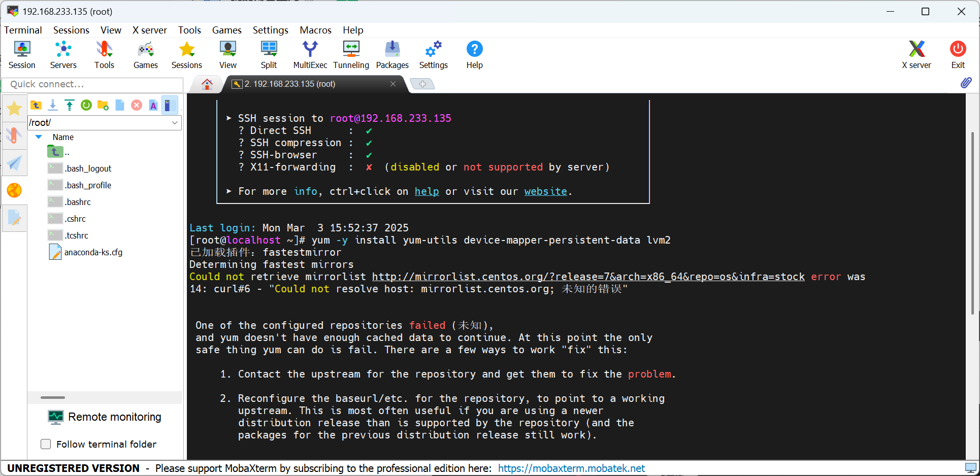Visit the mobaxterm.mobatek.net subscription link
This screenshot has height=476, width=980.
(571, 468)
